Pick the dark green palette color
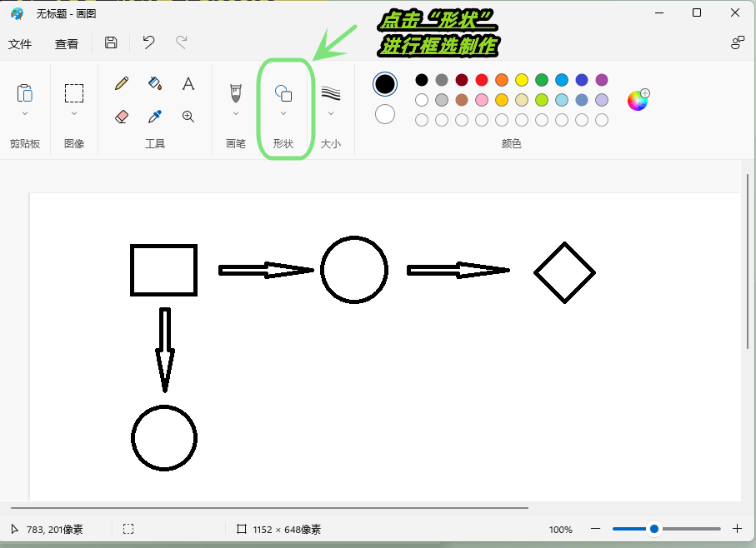This screenshot has height=548, width=756. click(542, 80)
